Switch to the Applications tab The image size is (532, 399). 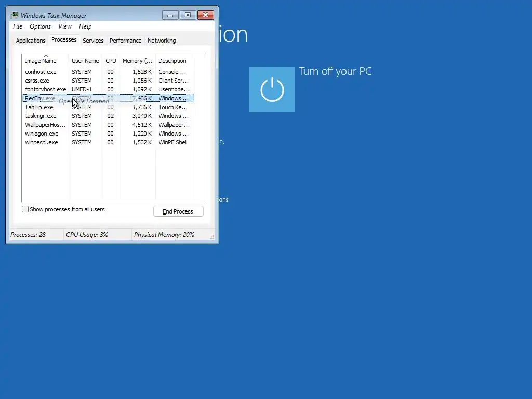coord(31,41)
